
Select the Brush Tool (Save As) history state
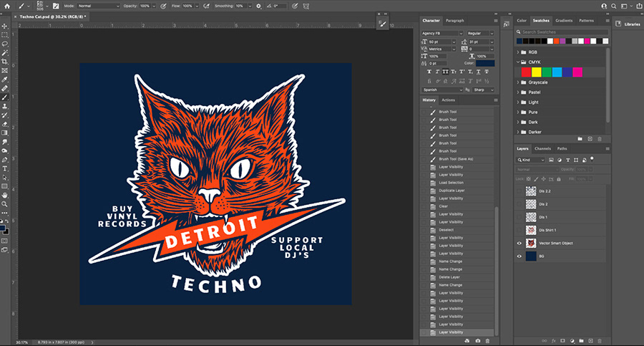(x=457, y=159)
